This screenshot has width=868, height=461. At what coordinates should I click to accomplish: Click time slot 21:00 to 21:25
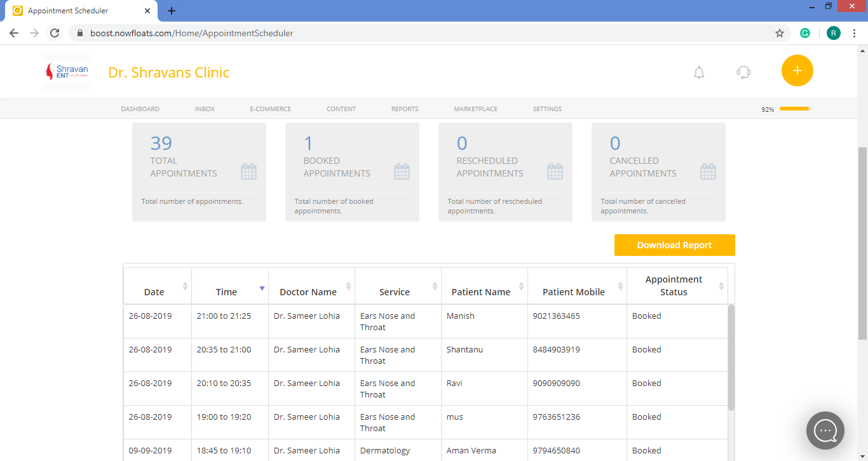point(224,316)
